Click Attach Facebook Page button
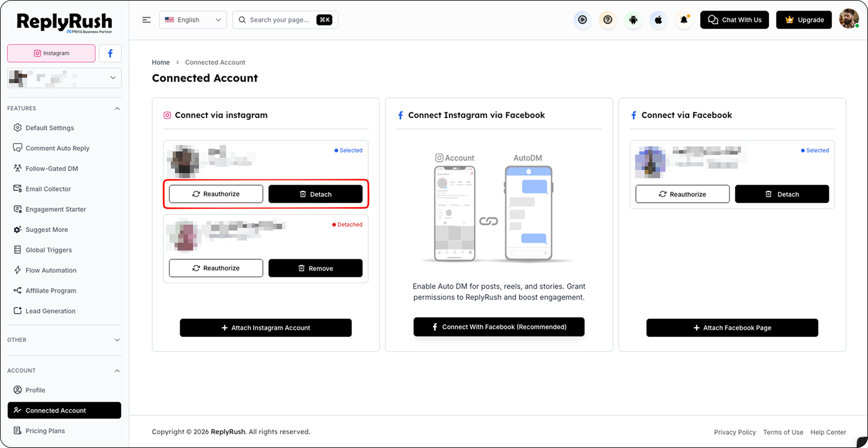The image size is (868, 448). 732,328
